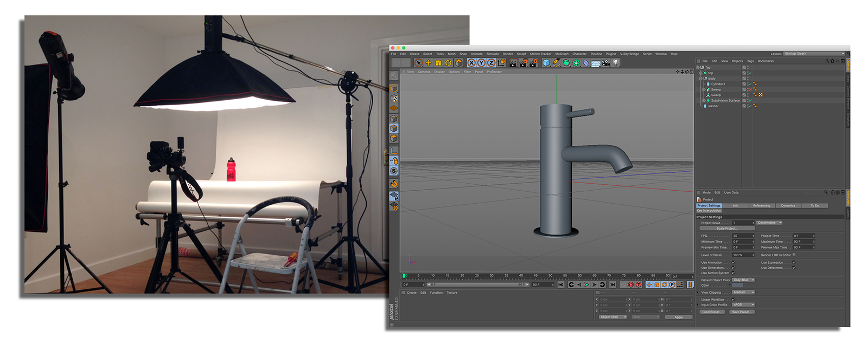Open the Layout Startup (User) dropdown
The image size is (868, 350).
[x=814, y=54]
